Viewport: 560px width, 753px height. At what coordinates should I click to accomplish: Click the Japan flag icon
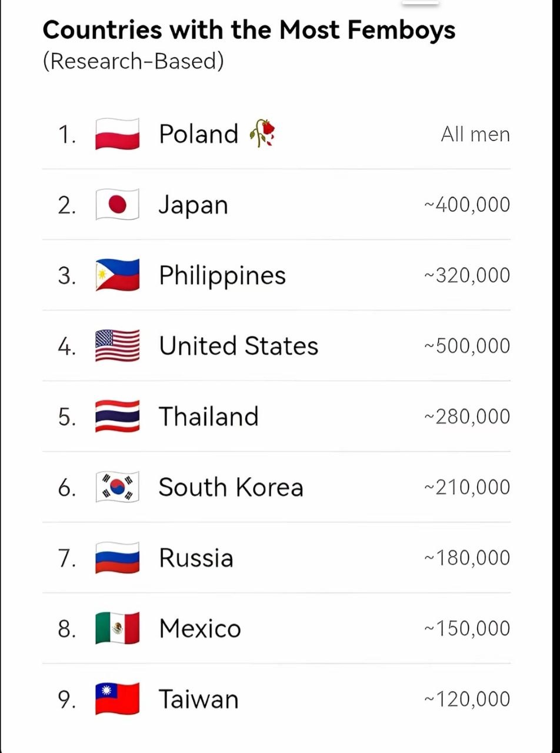(x=117, y=205)
